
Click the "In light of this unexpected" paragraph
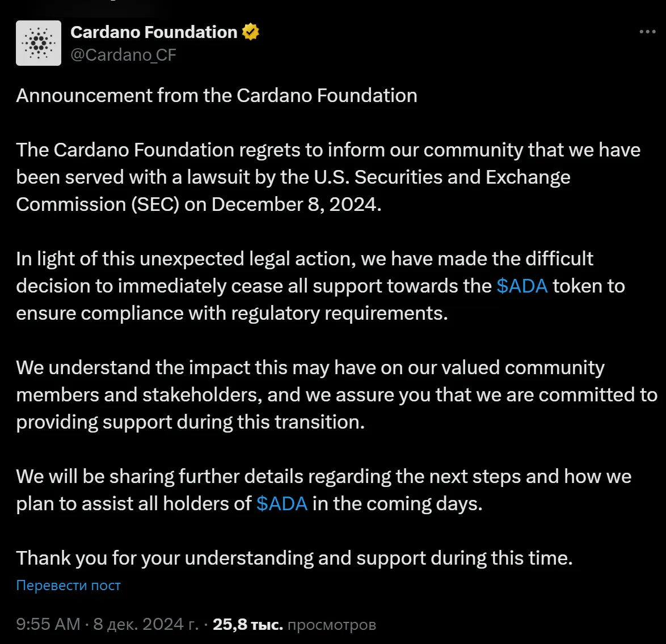(x=304, y=259)
